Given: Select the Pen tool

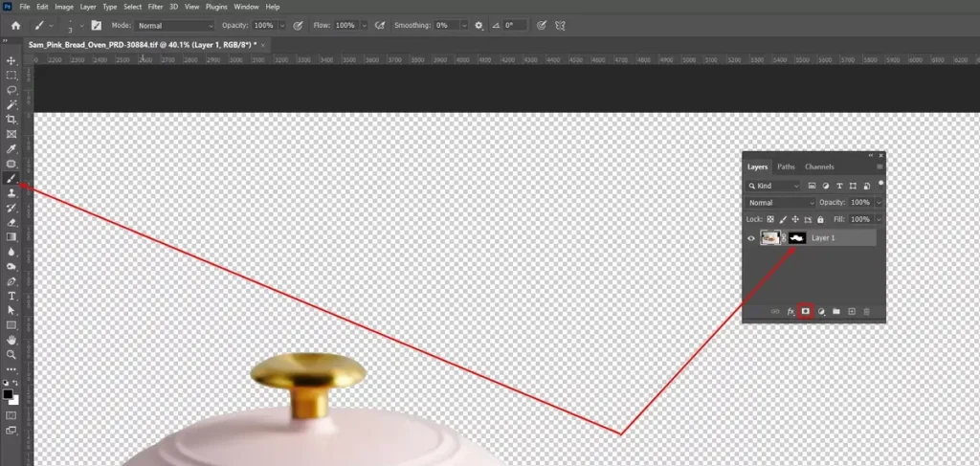Looking at the screenshot, I should click(x=11, y=281).
